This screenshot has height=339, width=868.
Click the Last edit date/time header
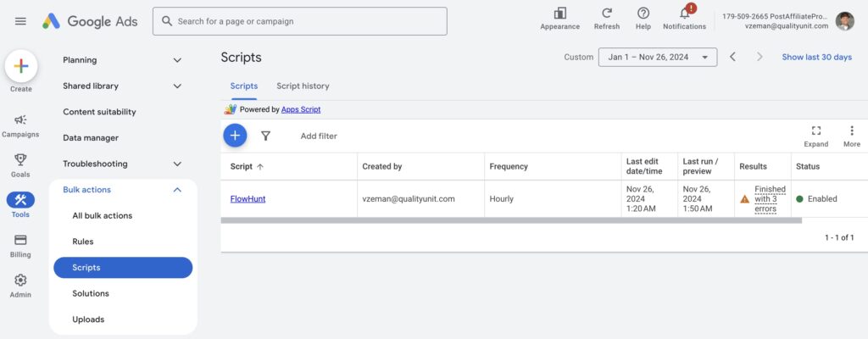coord(644,166)
